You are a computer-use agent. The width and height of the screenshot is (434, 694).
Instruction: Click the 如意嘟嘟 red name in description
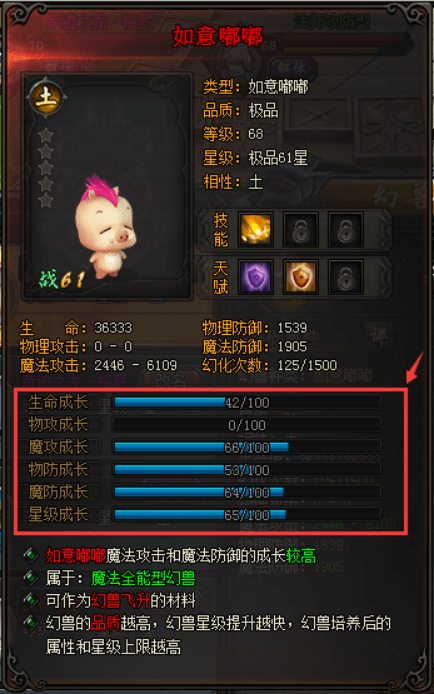[x=76, y=555]
